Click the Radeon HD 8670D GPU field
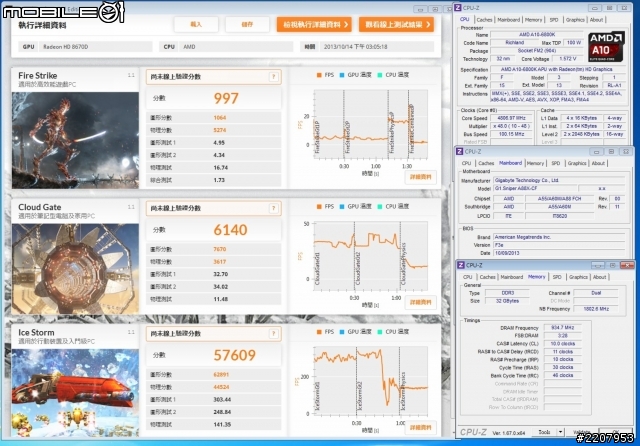The width and height of the screenshot is (640, 446). (x=96, y=47)
